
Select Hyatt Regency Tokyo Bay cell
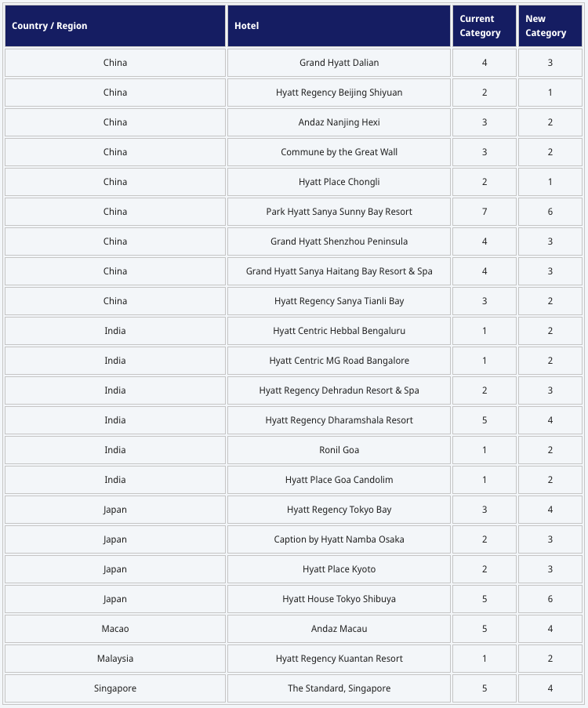339,510
